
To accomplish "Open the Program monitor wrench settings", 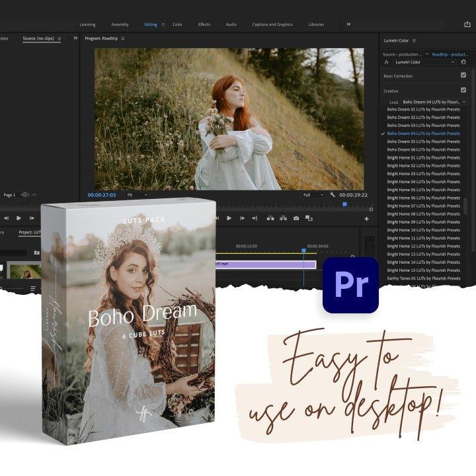I will coord(332,195).
